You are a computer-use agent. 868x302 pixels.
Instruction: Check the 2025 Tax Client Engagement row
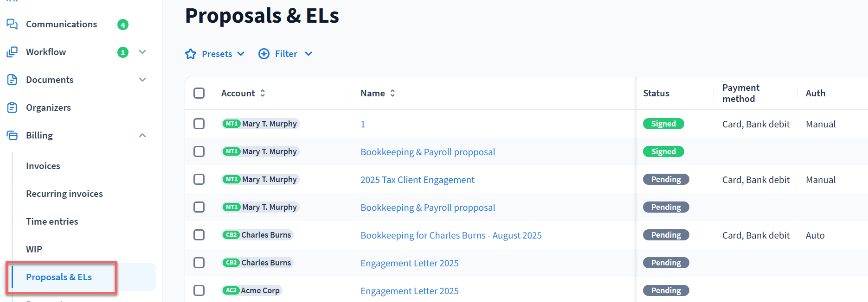click(199, 179)
